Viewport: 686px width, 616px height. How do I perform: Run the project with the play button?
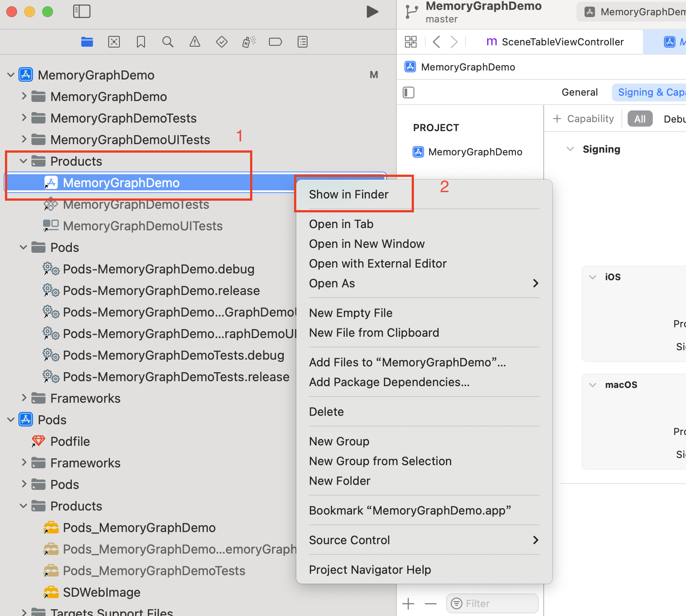pos(372,12)
